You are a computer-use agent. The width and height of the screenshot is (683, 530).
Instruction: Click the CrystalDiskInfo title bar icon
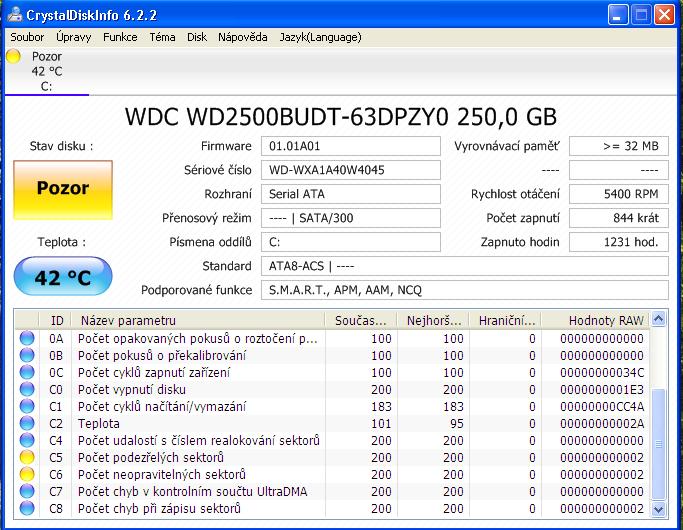pyautogui.click(x=14, y=14)
